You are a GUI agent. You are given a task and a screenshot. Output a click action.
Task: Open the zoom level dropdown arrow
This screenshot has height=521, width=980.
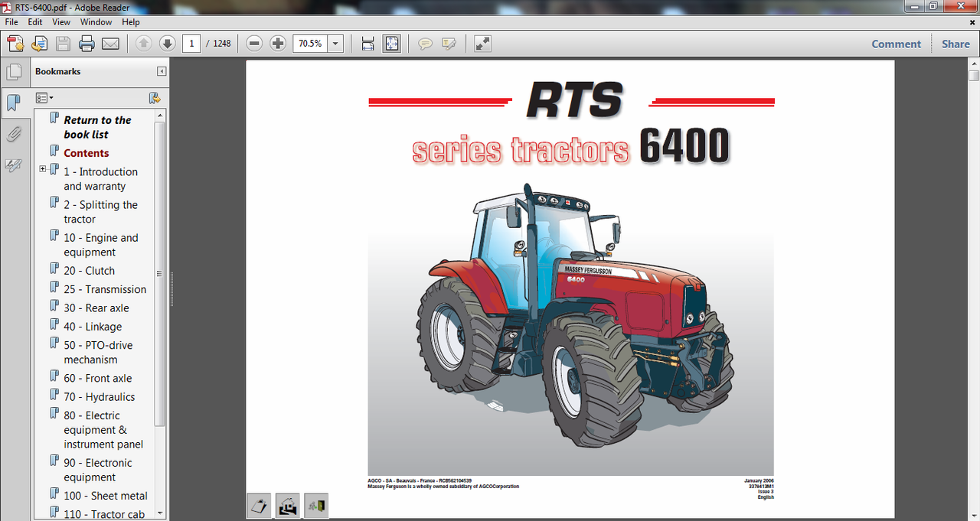coord(335,44)
